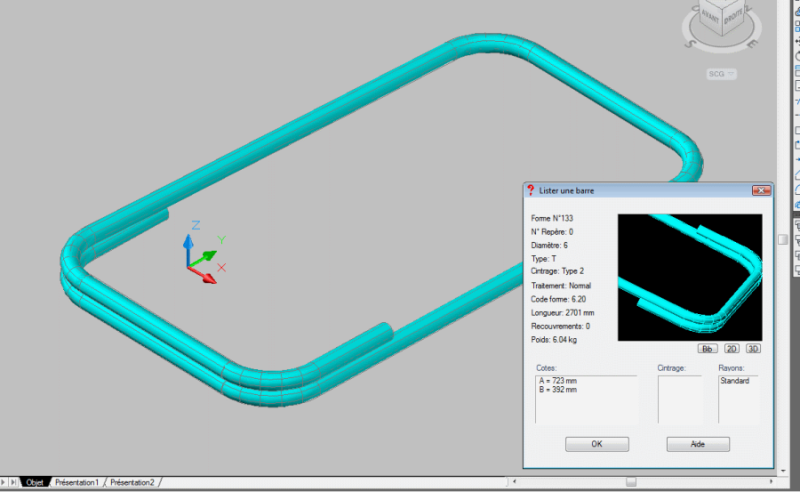Viewport: 800px width, 492px height.
Task: Click the horizontal scrollbar thumb
Action: point(629,482)
